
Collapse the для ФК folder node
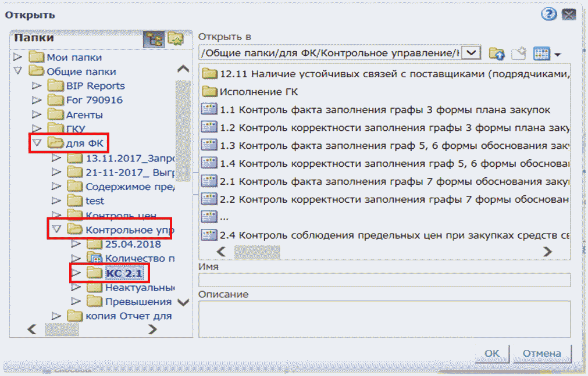[37, 142]
